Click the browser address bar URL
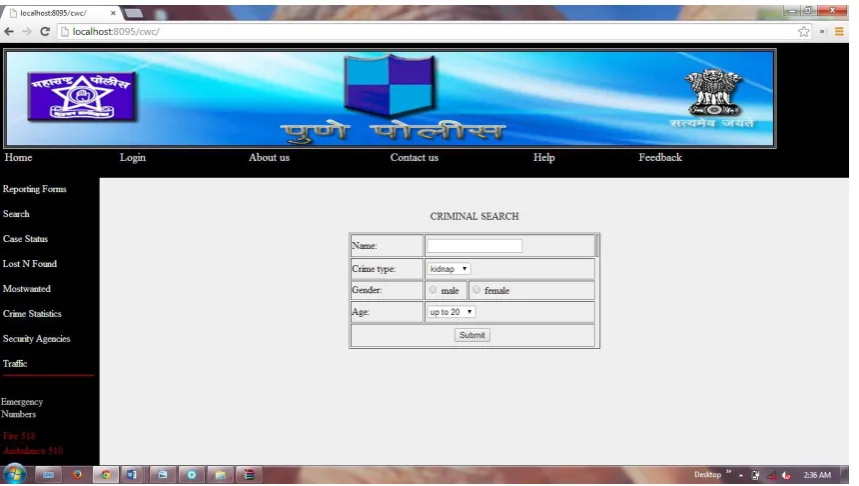 tap(116, 32)
